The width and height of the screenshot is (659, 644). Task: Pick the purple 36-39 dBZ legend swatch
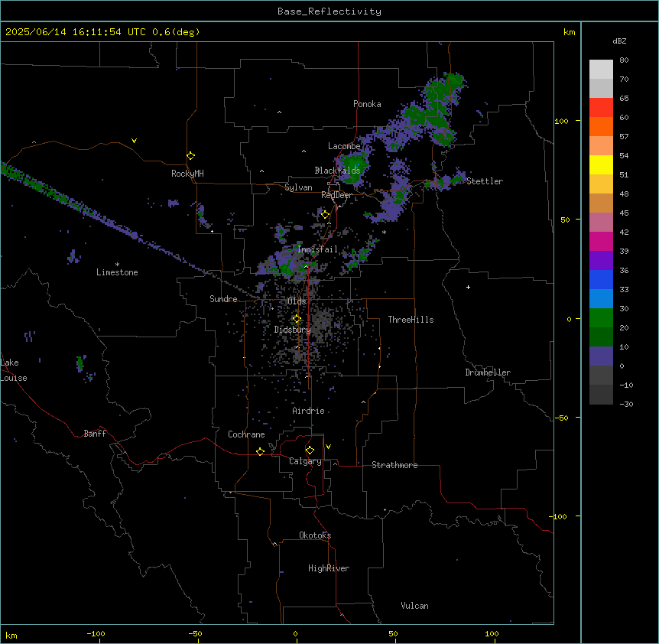[601, 260]
